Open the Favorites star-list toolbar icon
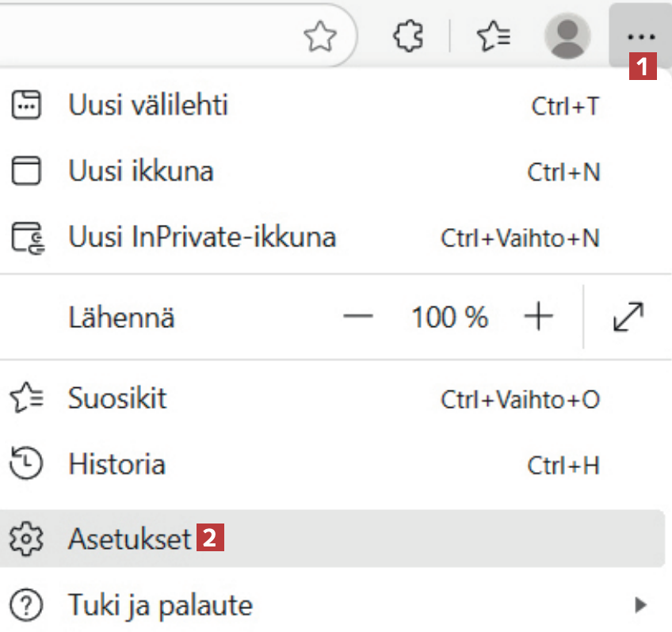This screenshot has height=632, width=672. click(x=493, y=36)
